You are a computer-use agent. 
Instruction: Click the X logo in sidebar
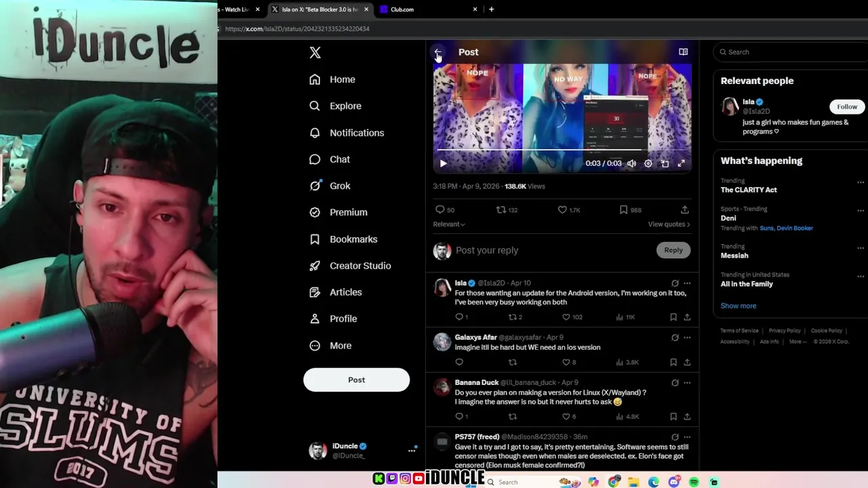(x=315, y=53)
